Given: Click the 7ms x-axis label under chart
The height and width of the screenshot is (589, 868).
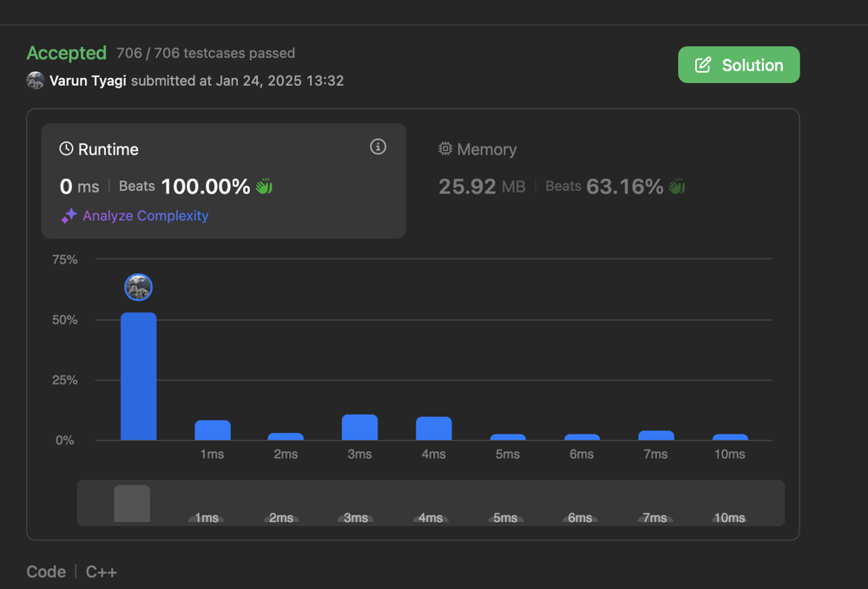Looking at the screenshot, I should point(655,454).
